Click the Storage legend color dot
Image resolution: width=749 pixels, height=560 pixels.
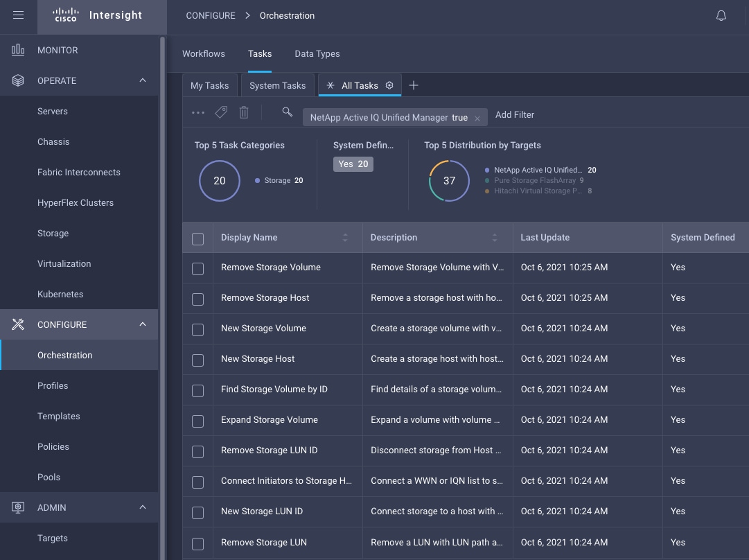tap(258, 181)
